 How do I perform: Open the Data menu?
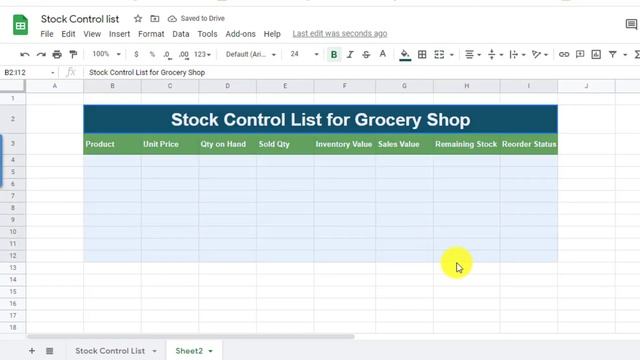pos(181,34)
